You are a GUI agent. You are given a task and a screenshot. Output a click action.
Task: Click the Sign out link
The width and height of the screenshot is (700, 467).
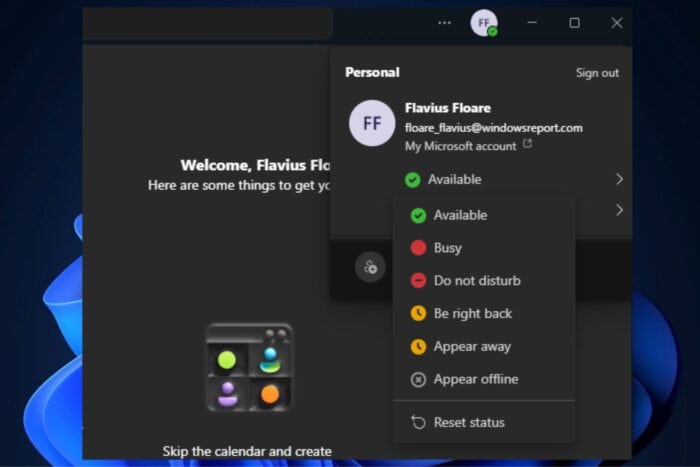pos(597,73)
